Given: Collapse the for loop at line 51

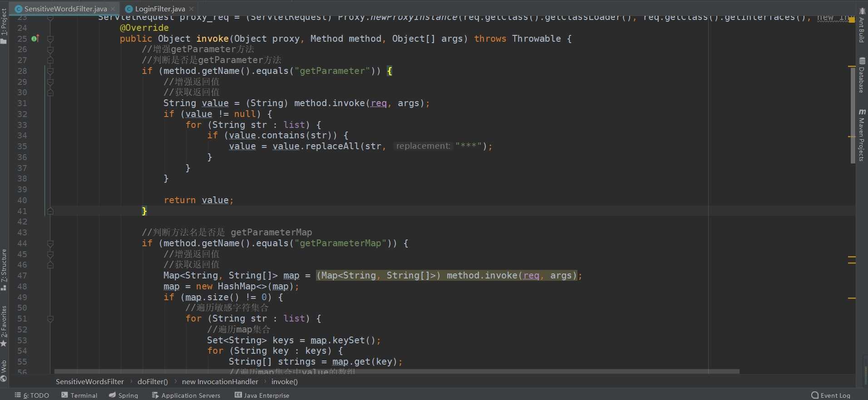Looking at the screenshot, I should pos(50,319).
